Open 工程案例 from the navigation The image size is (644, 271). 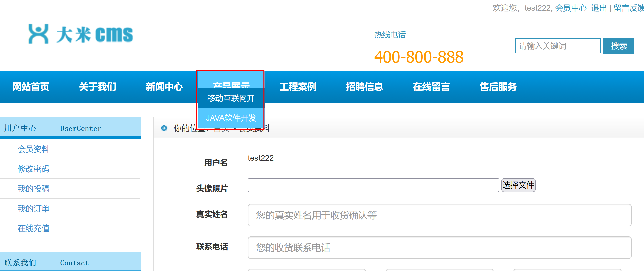[298, 86]
